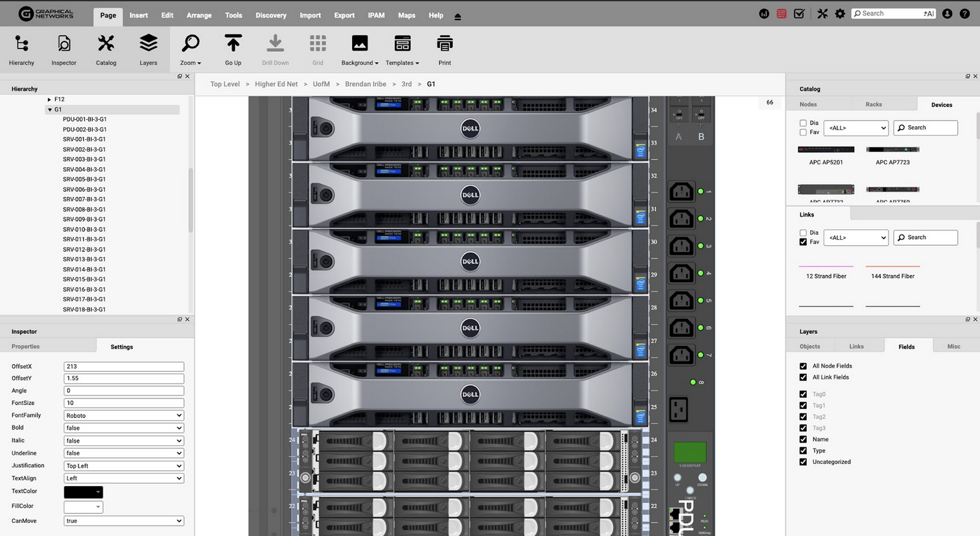Open the Discovery menu
Screen dimensions: 980x536
[x=270, y=16]
